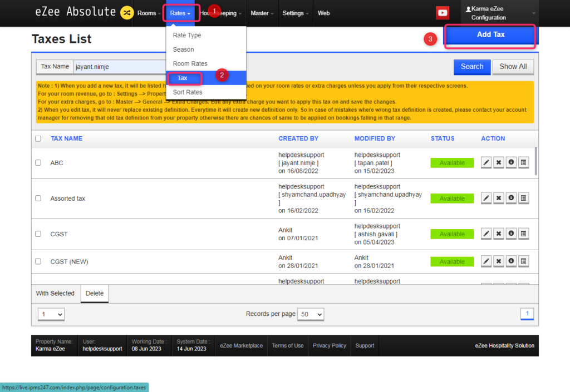The image size is (570, 392).
Task: Tick the select-all checkbox in table header
Action: (38, 138)
